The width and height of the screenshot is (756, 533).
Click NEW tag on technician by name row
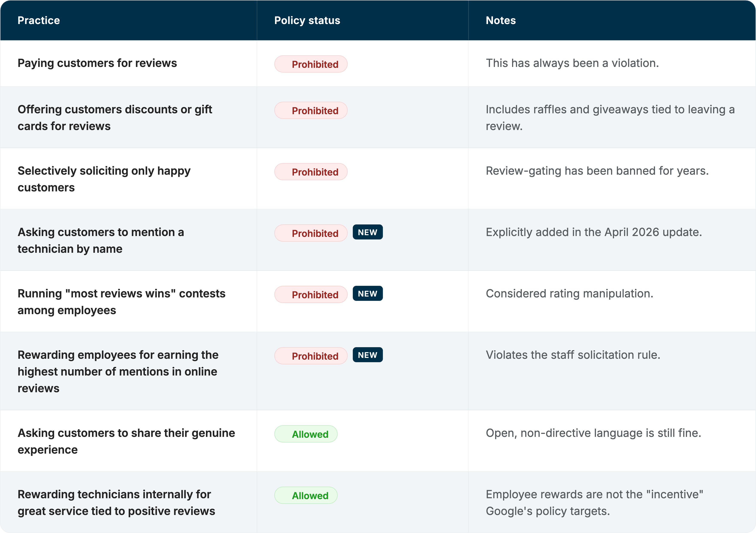[x=367, y=232]
